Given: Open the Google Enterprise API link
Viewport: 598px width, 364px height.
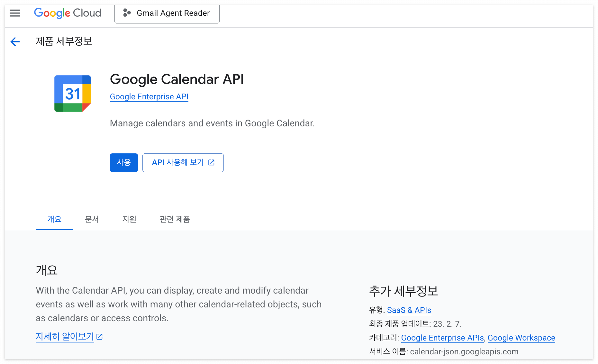Looking at the screenshot, I should tap(149, 97).
